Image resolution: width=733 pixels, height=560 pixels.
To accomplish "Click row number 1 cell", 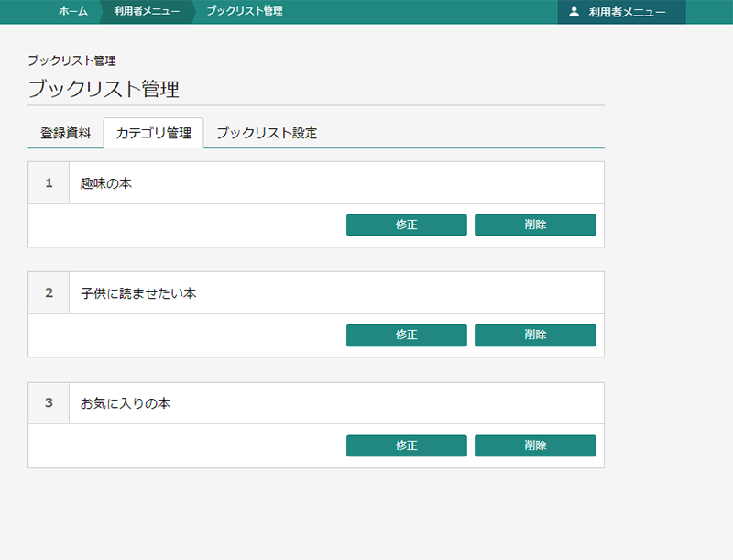I will [x=49, y=182].
